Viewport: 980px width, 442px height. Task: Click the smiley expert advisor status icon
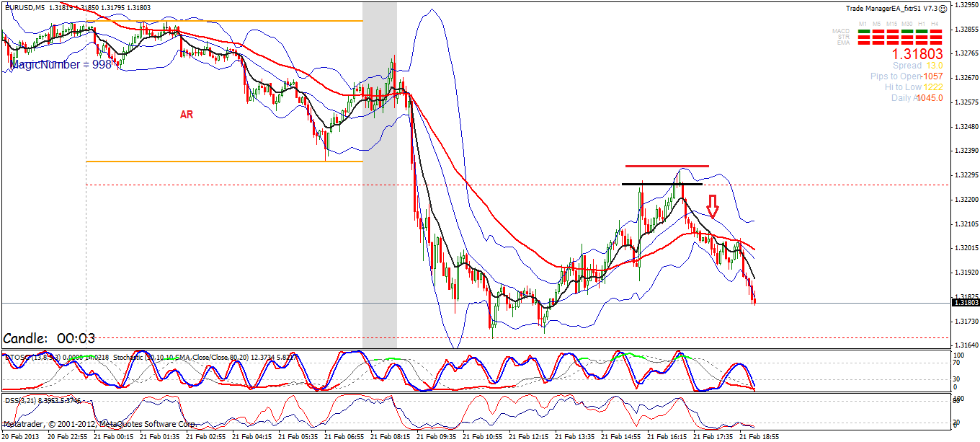point(943,9)
